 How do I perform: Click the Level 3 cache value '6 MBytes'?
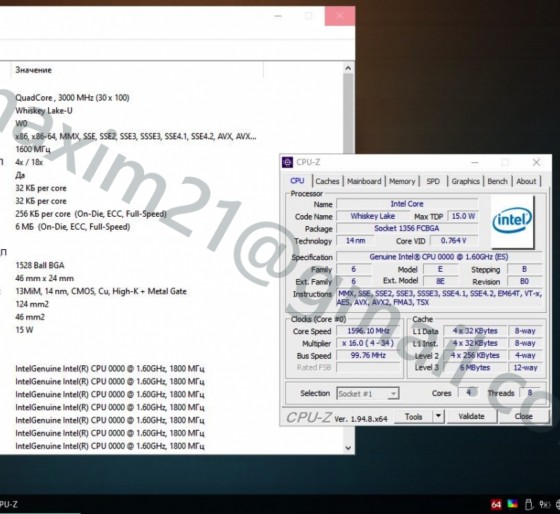pos(475,368)
